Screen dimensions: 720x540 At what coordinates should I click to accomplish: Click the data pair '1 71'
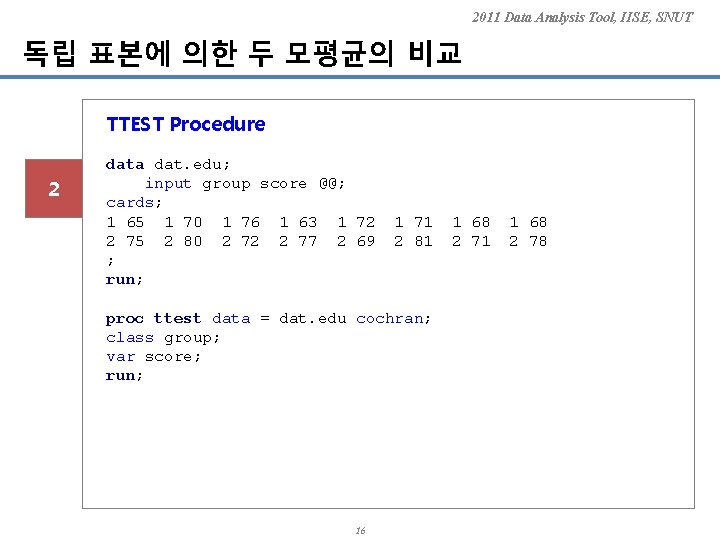point(414,222)
